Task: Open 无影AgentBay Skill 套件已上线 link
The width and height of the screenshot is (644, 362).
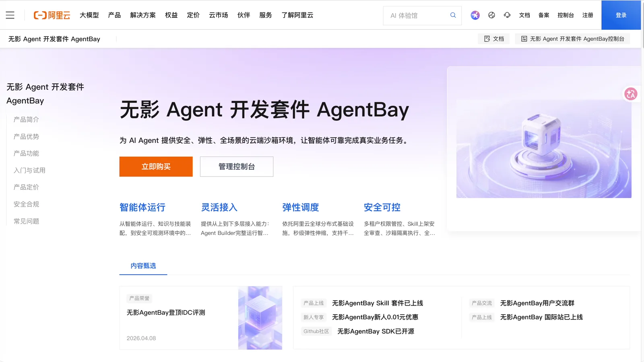Action: (x=378, y=303)
